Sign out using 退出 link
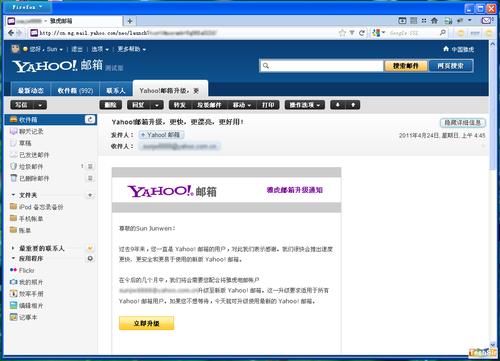The width and height of the screenshot is (500, 361). [x=77, y=49]
